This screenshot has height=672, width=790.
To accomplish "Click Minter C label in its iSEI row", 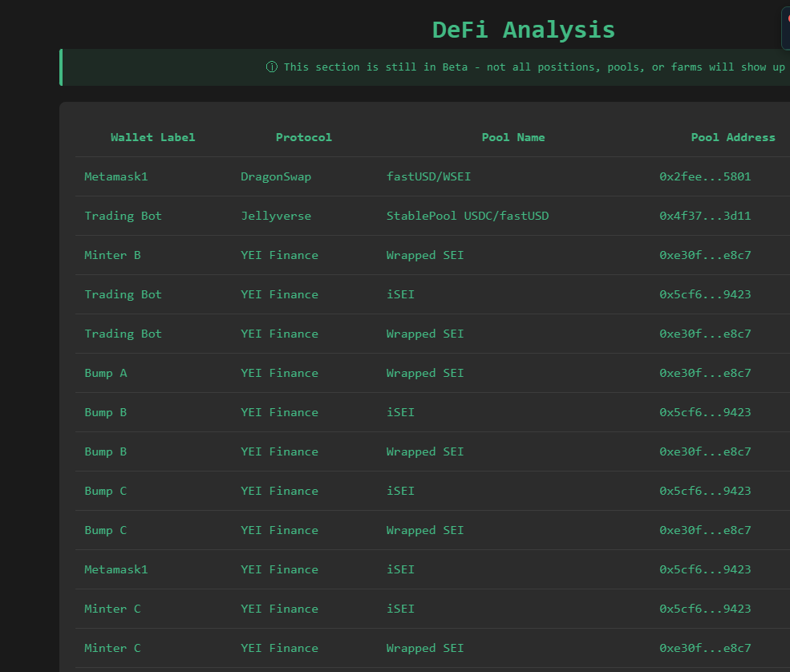I will [112, 609].
